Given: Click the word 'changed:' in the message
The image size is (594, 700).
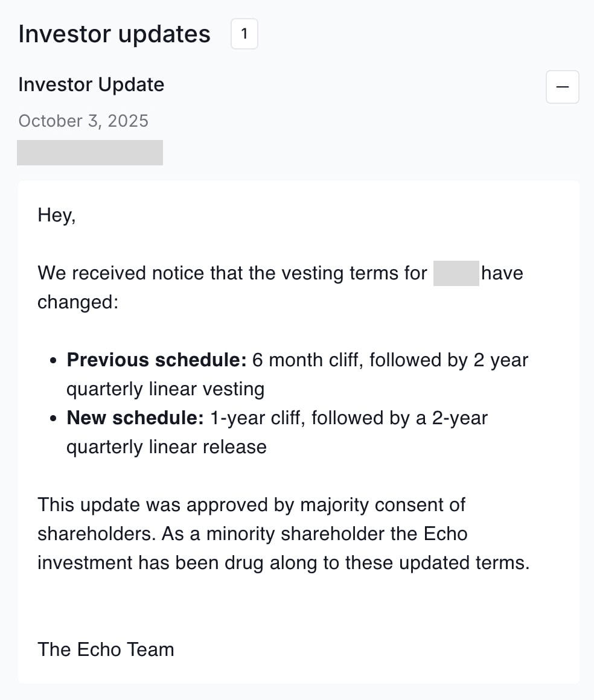Looking at the screenshot, I should pyautogui.click(x=78, y=302).
